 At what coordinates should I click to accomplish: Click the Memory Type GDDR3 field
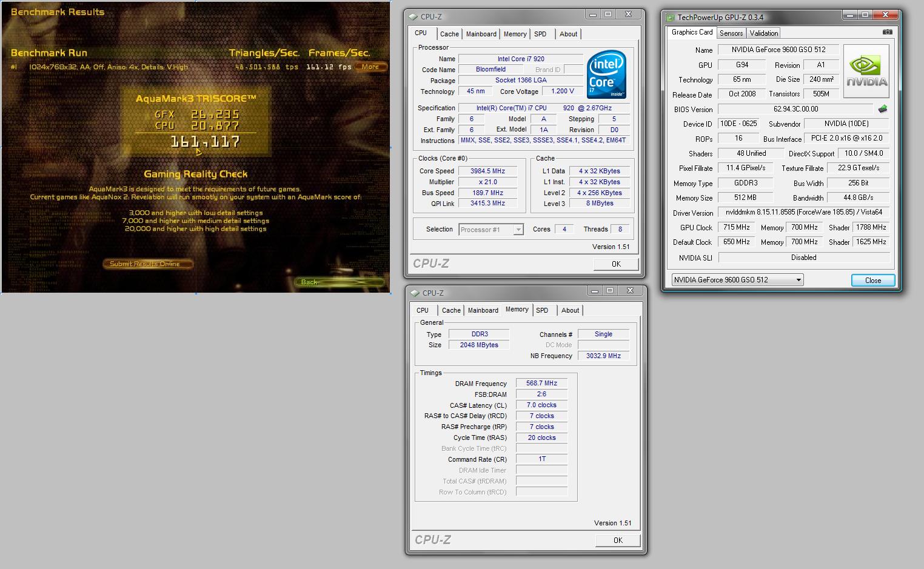745,183
